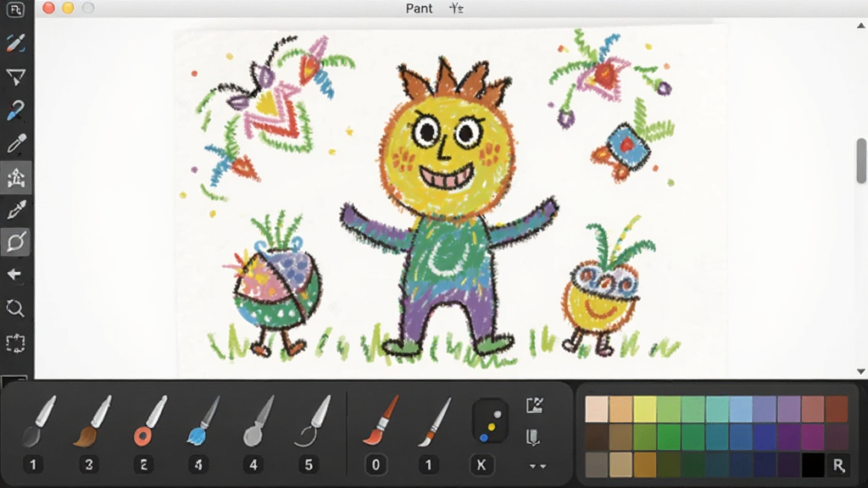Click the 0 label under the red paintbrush
This screenshot has width=868, height=488.
coord(376,465)
